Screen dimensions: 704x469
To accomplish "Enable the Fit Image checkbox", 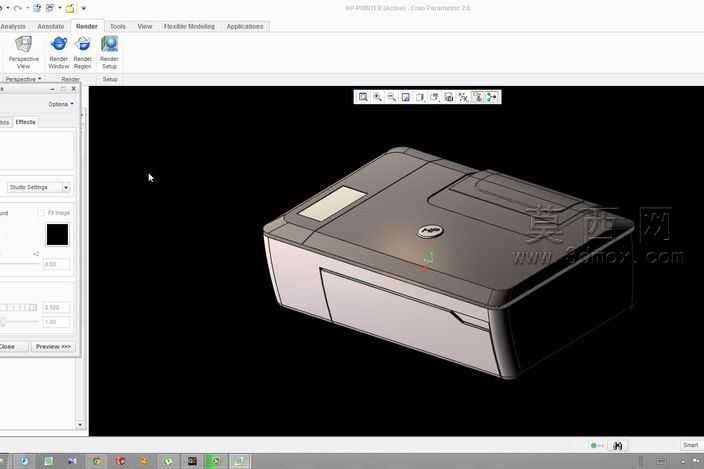I will [x=41, y=213].
